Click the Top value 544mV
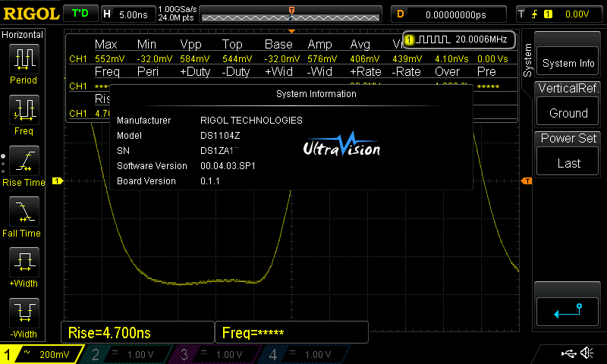Viewport: 607px width, 364px height. point(237,59)
